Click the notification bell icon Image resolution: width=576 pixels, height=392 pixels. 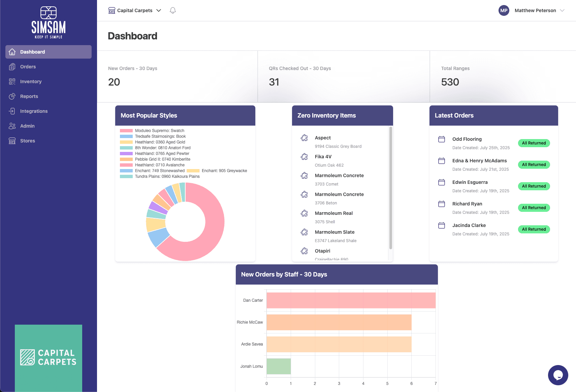point(173,10)
